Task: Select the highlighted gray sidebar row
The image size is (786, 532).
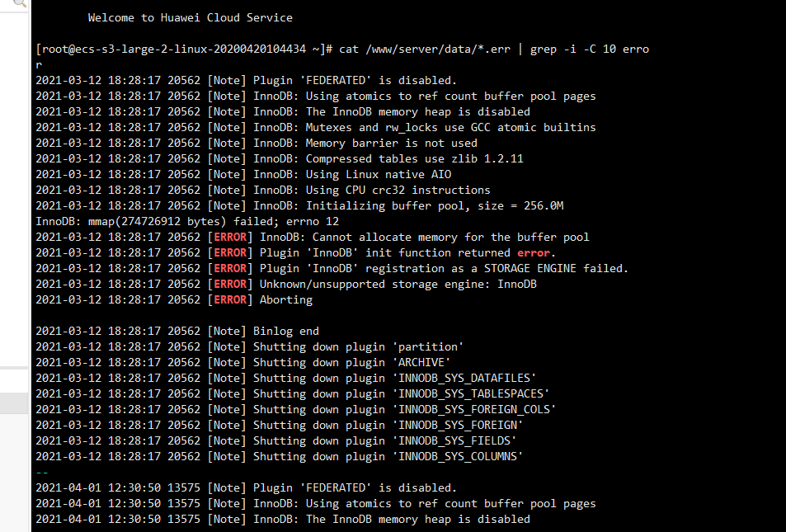Action: [14, 403]
